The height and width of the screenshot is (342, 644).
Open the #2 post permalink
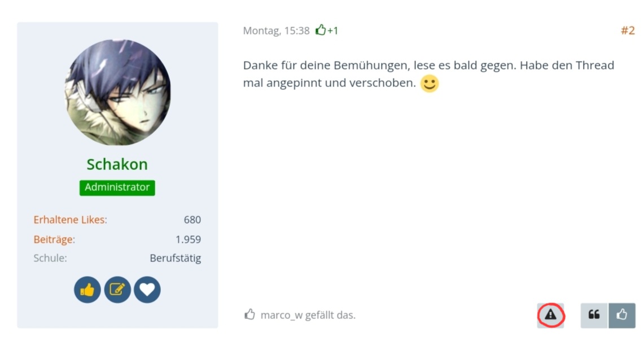click(628, 30)
